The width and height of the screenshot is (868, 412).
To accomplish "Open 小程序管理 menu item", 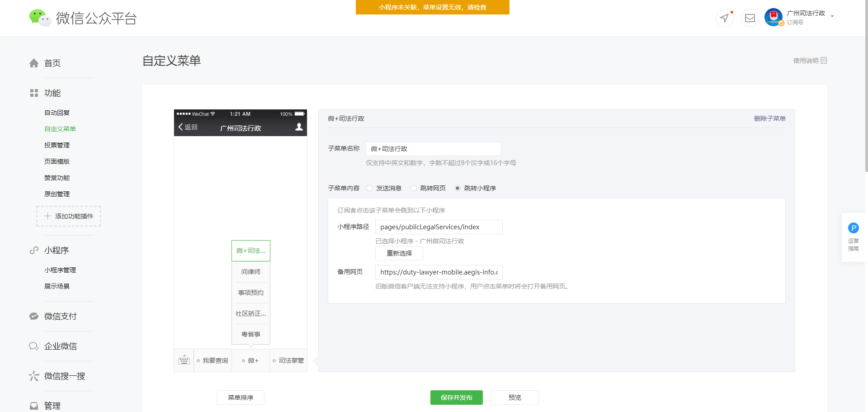I will tap(60, 270).
